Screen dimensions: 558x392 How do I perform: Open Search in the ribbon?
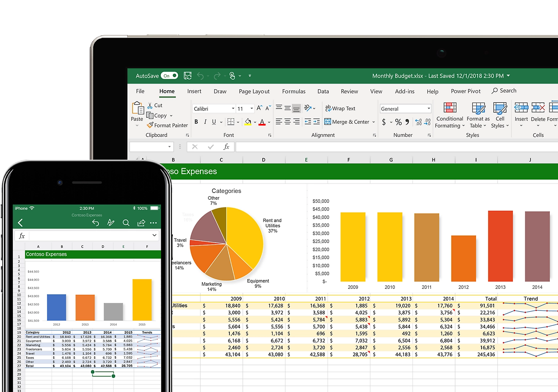pyautogui.click(x=504, y=91)
